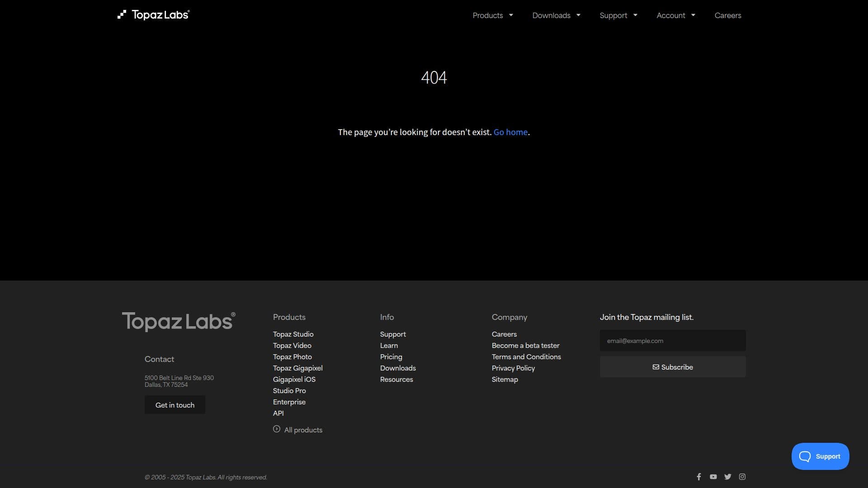Open Enterprise footer link
The width and height of the screenshot is (868, 488).
(x=289, y=402)
